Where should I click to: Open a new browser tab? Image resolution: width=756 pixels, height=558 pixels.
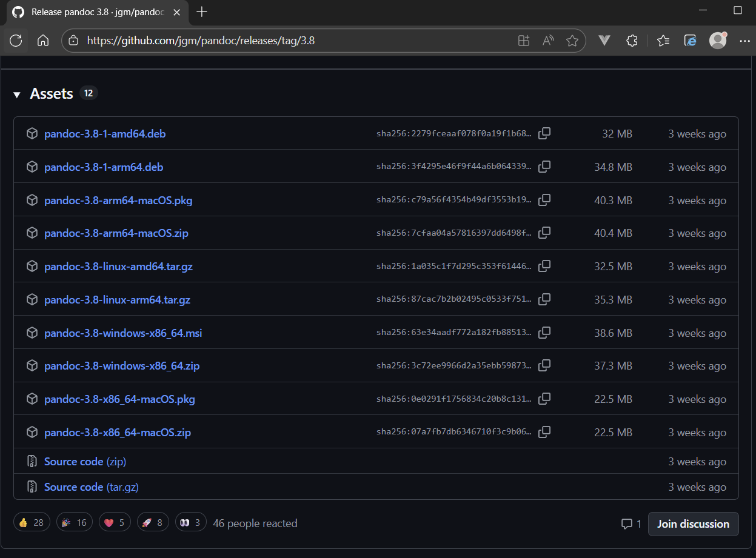[x=202, y=12]
